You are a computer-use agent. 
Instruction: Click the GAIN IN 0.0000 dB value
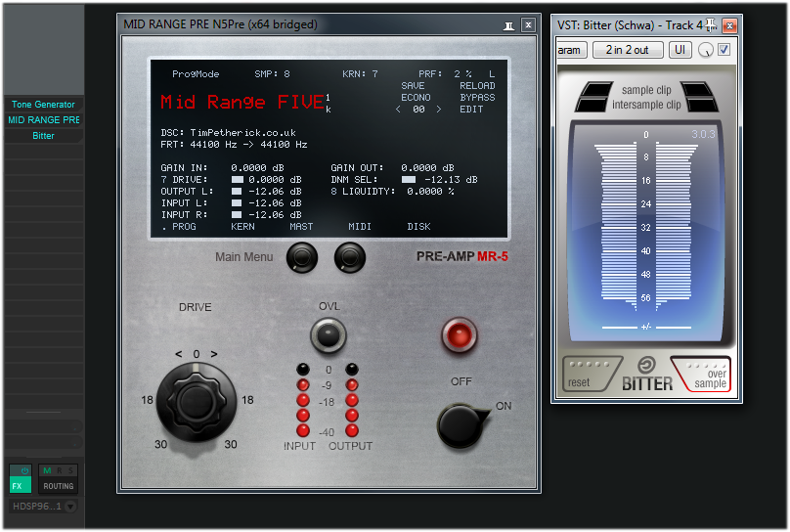[257, 168]
